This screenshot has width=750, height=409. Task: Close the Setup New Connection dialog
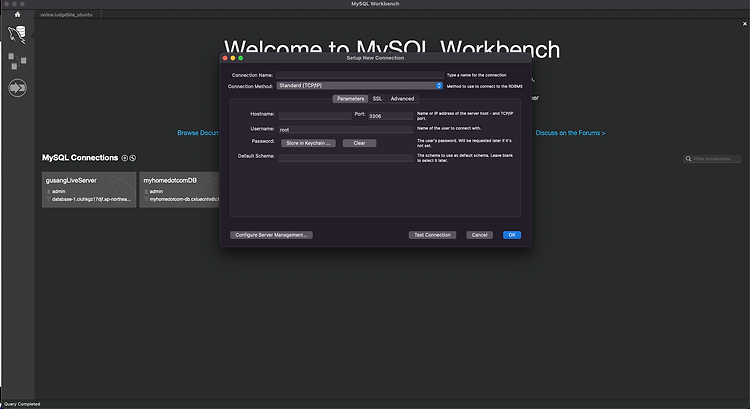pos(225,58)
